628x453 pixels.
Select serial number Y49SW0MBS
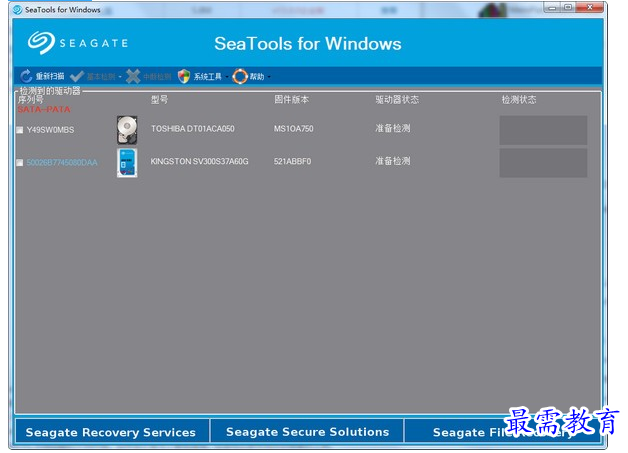[50, 130]
